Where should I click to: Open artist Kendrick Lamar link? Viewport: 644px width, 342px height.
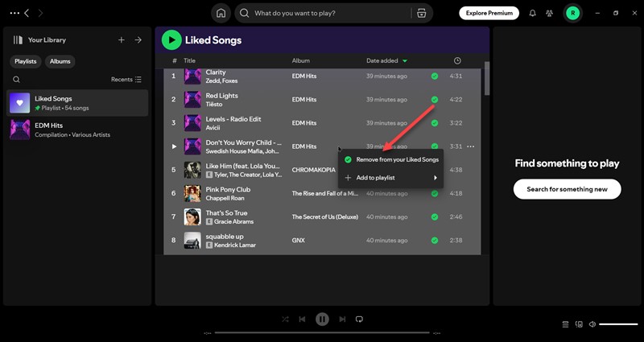pyautogui.click(x=235, y=245)
